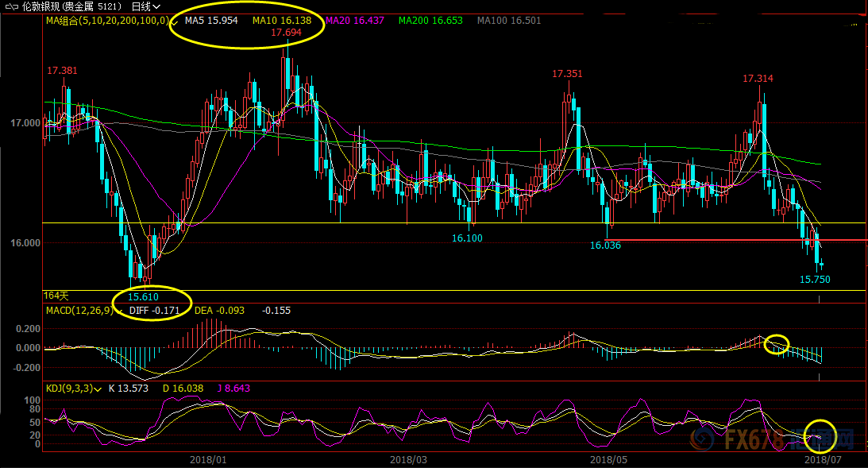868x468 pixels.
Task: Expand the KDJ(9,3,3) indicator dropdown
Action: coord(99,389)
